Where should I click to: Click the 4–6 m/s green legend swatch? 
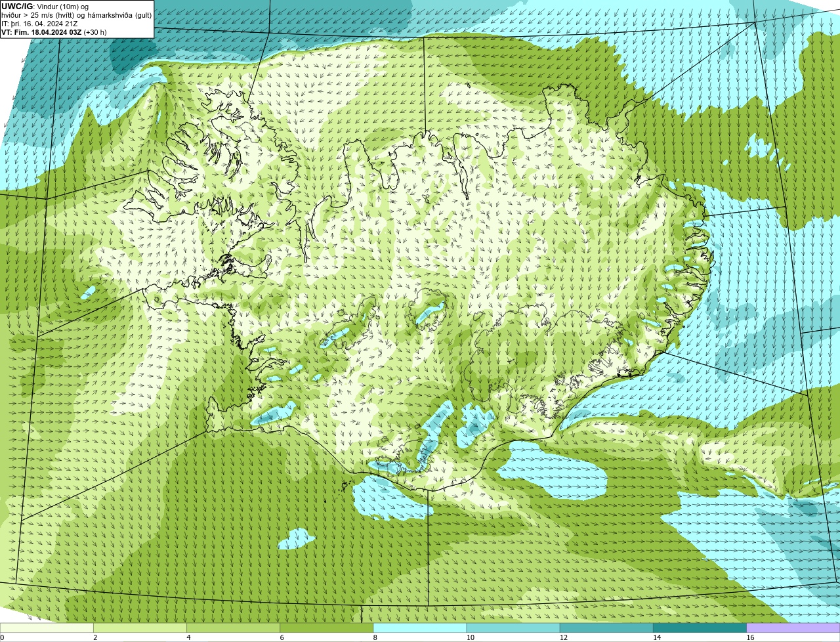(x=233, y=628)
